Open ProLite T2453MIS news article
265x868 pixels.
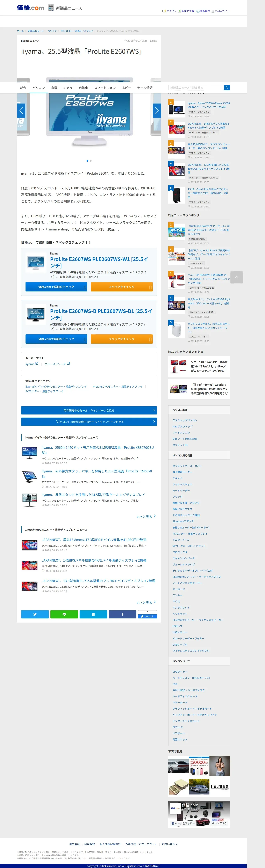pyautogui.click(x=97, y=473)
